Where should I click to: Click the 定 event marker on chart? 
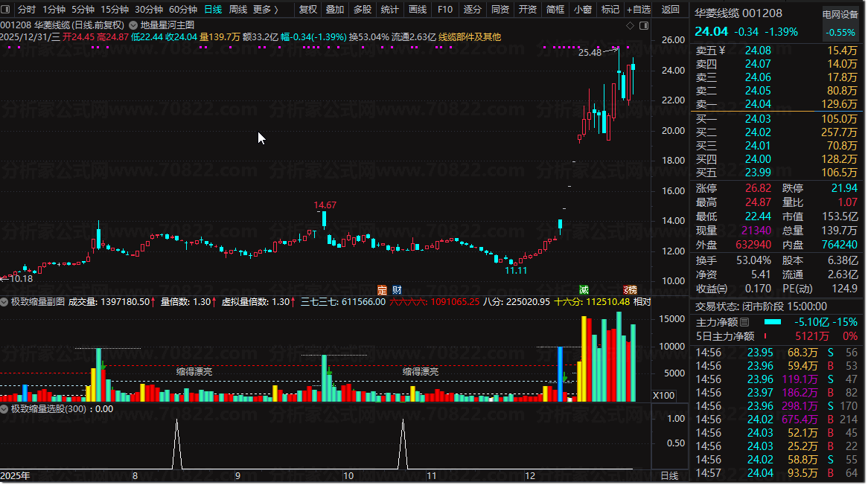tap(382, 289)
